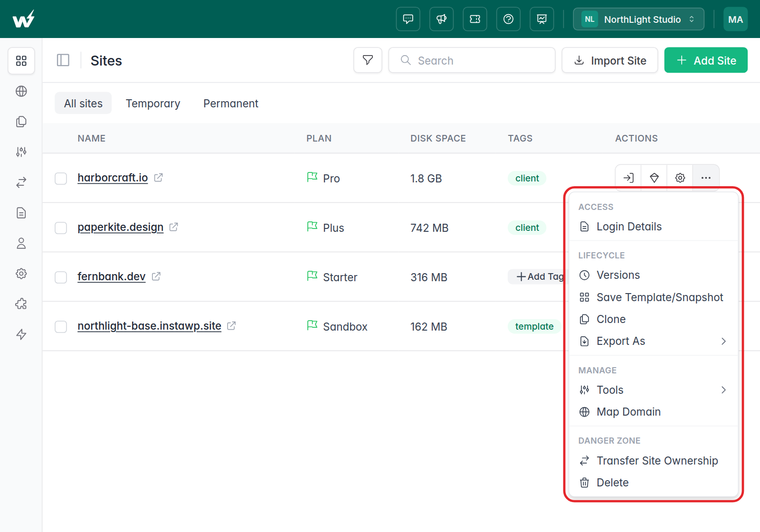Click the diamond icon in harborcraft.io actions
760x532 pixels.
click(x=654, y=178)
